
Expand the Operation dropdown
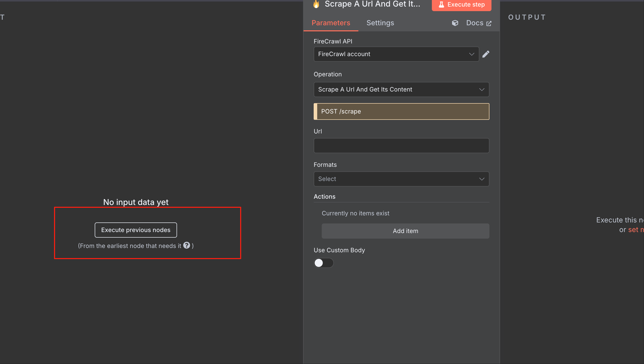pyautogui.click(x=401, y=89)
